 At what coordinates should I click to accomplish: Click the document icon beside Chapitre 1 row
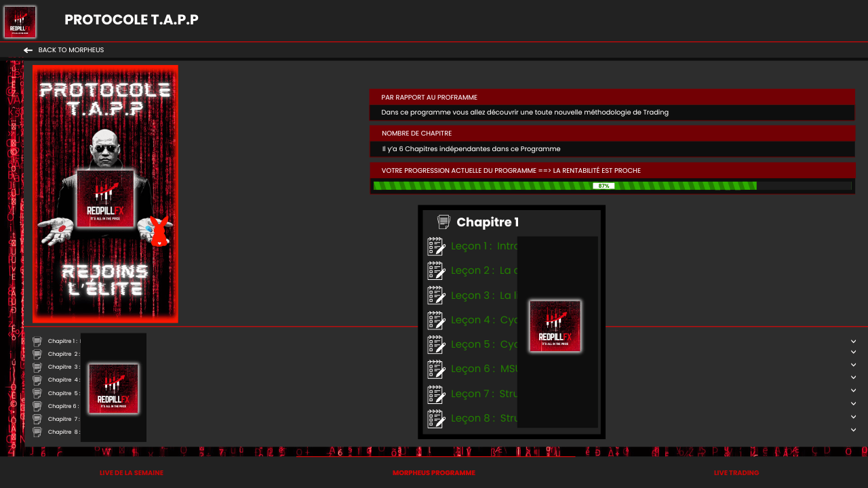coord(37,342)
